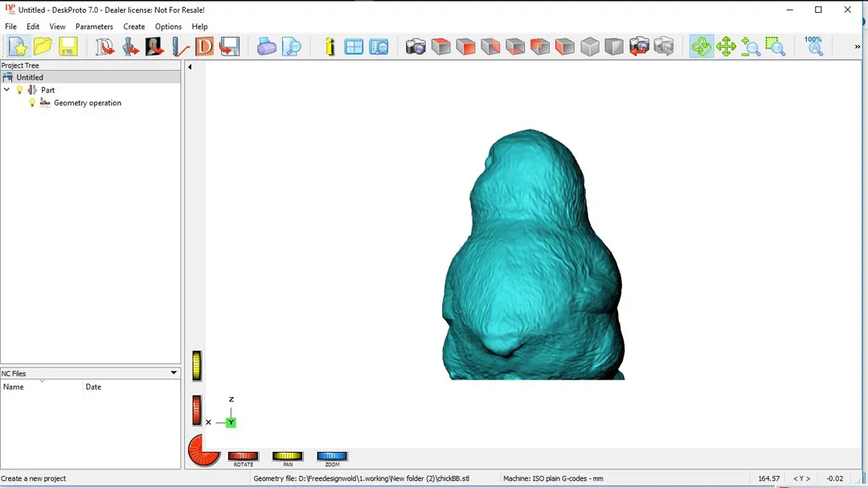Activate the green pan arrows tool
This screenshot has width=868, height=488.
point(727,47)
